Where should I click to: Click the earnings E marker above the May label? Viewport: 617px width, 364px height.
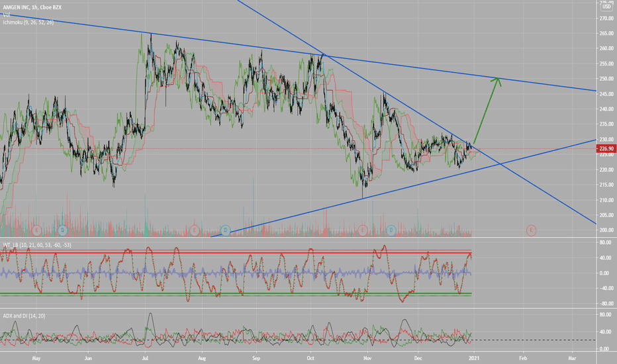[x=36, y=230]
